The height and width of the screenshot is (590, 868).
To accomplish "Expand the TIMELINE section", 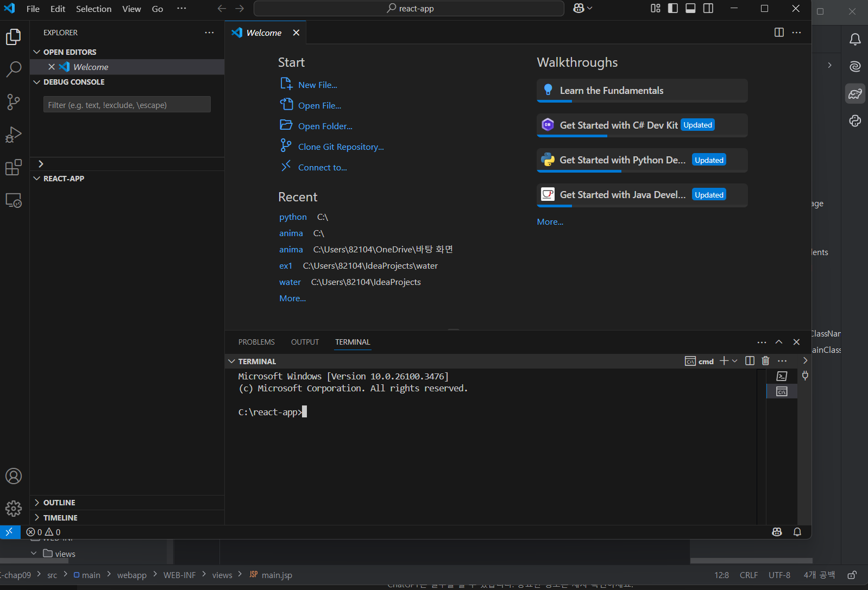I will (x=60, y=518).
